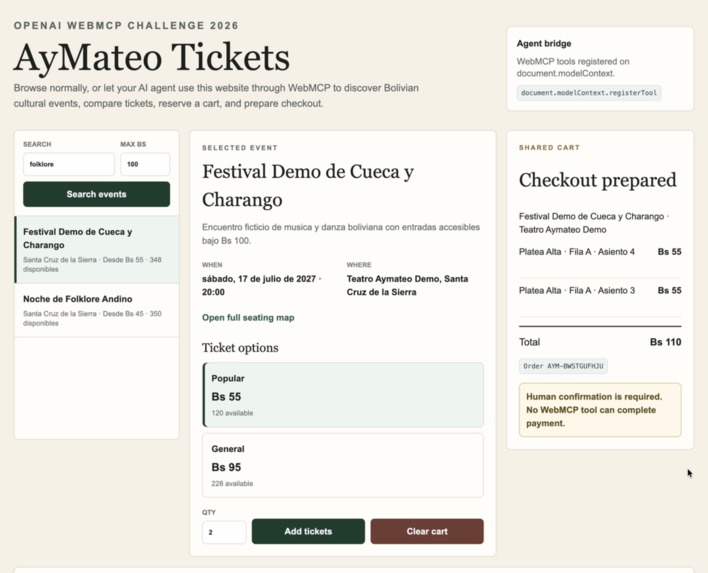Click the Add tickets button
The width and height of the screenshot is (708, 573).
click(x=308, y=531)
